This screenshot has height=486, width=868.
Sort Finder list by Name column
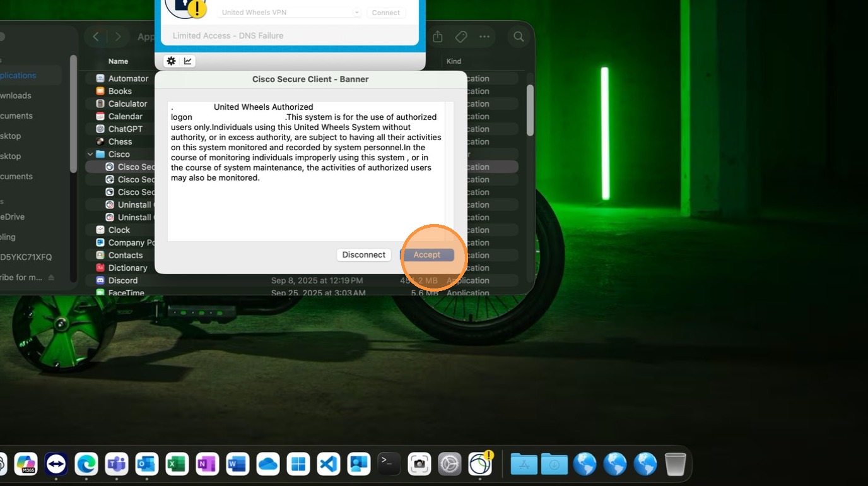(118, 61)
